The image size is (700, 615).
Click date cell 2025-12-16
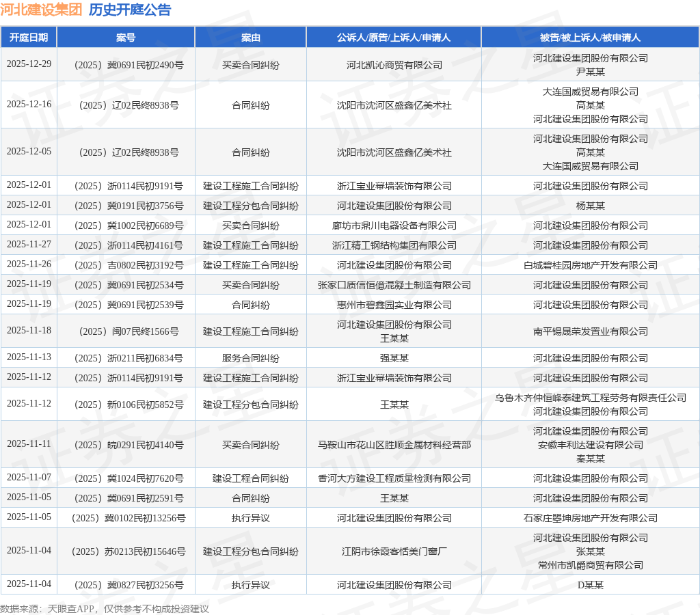(29, 104)
